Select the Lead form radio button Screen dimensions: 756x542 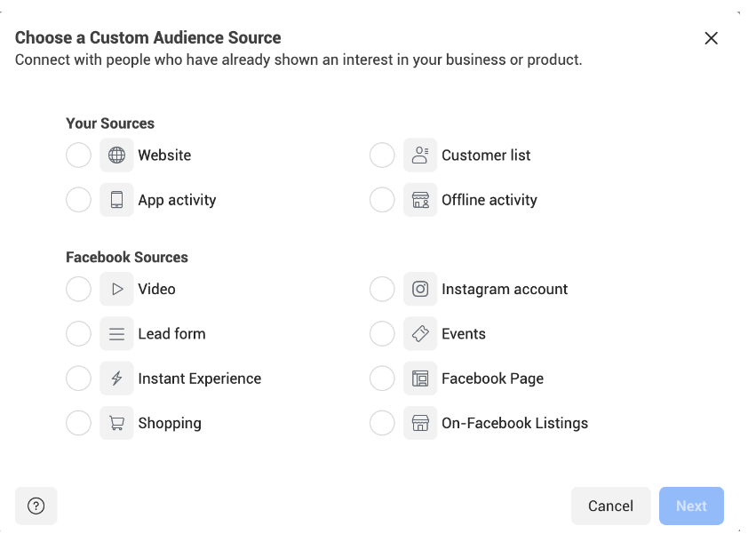tap(78, 334)
